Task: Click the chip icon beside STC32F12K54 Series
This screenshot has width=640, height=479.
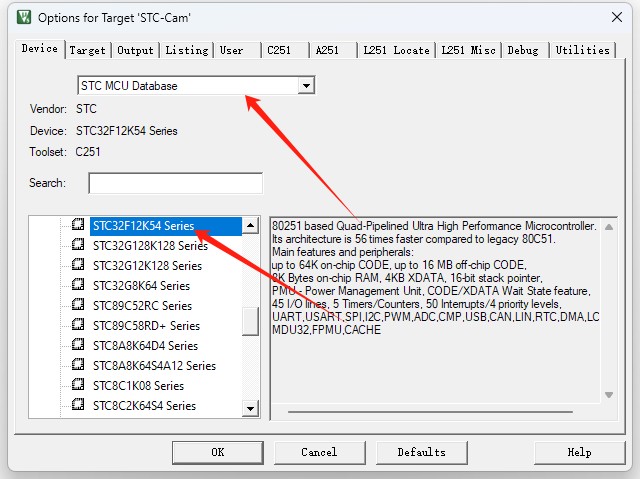Action: 78,224
